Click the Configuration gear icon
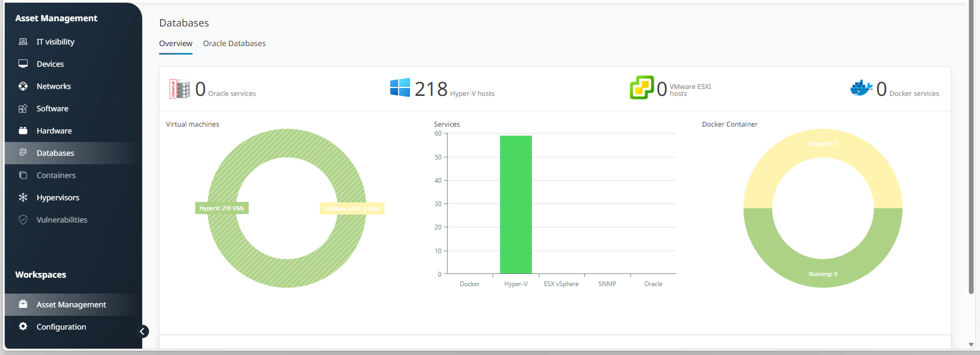Screen dimensions: 980x355 point(23,326)
